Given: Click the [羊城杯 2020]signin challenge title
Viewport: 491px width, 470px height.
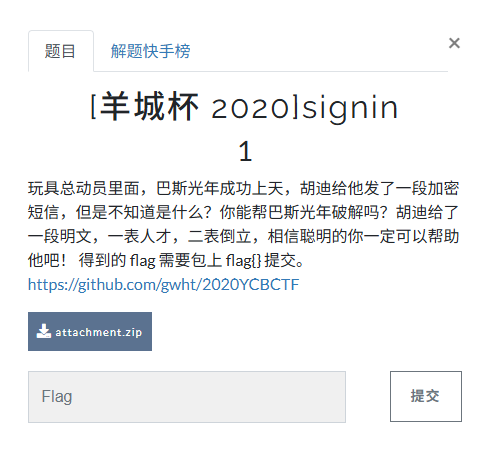Looking at the screenshot, I should (x=244, y=107).
